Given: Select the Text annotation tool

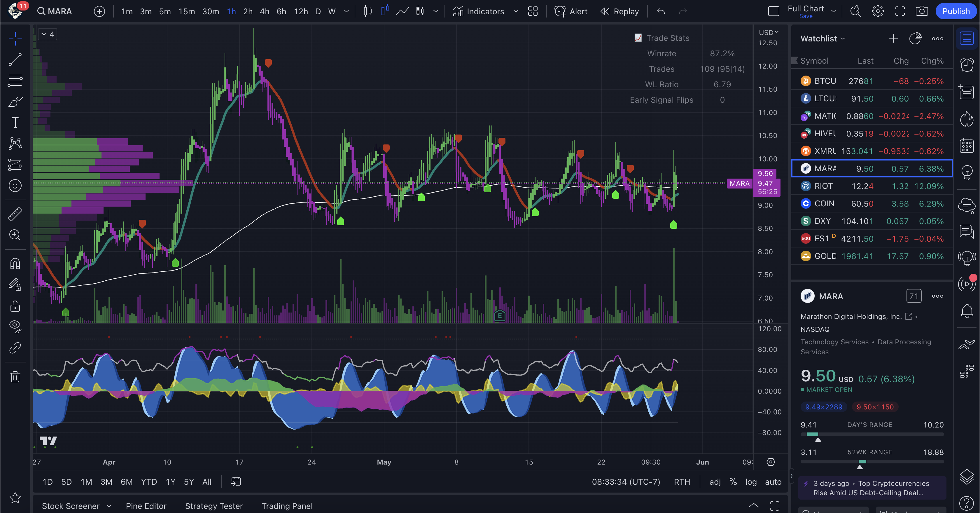Looking at the screenshot, I should (15, 123).
